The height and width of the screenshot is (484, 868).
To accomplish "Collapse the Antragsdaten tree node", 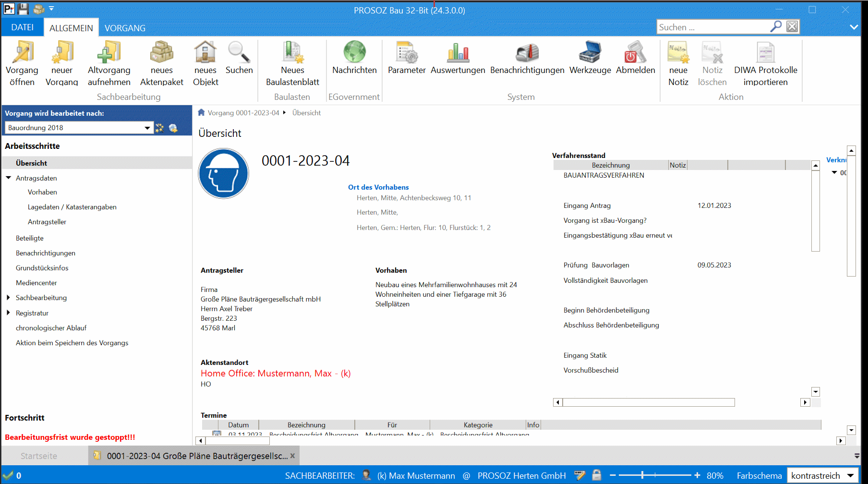I will pos(8,178).
